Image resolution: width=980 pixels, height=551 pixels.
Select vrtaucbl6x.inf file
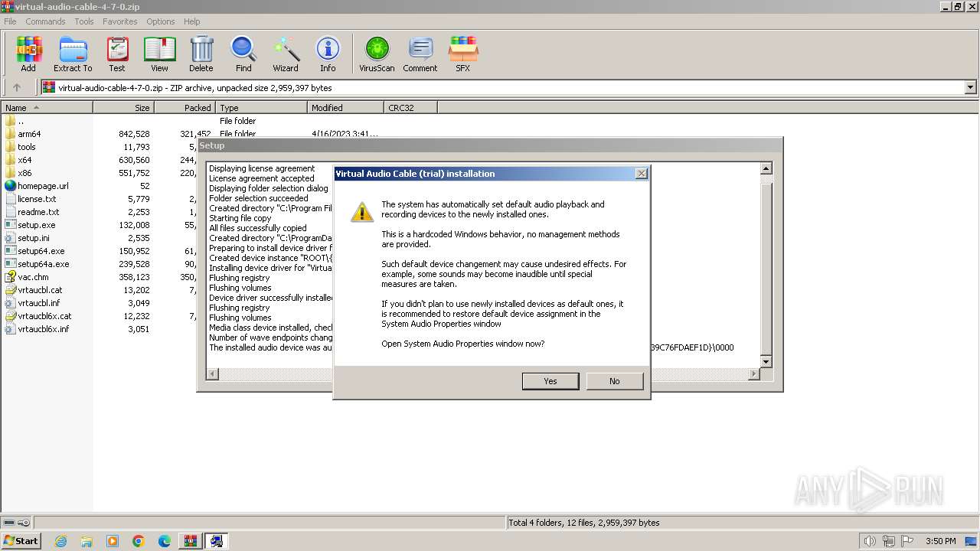click(44, 329)
